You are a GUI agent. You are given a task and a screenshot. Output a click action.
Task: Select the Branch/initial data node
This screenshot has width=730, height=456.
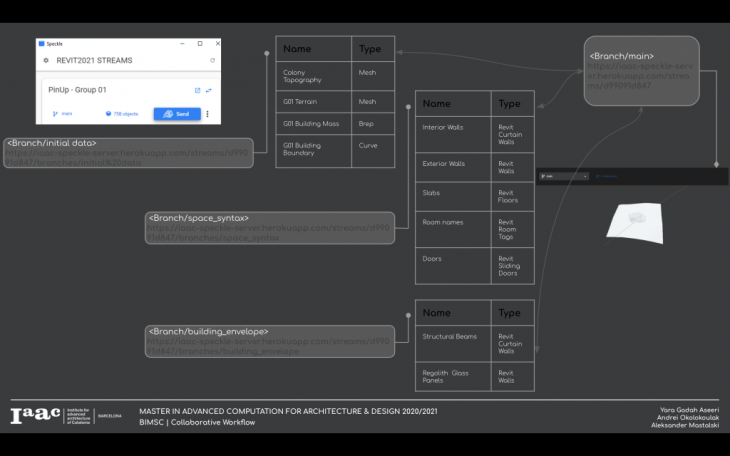point(128,152)
